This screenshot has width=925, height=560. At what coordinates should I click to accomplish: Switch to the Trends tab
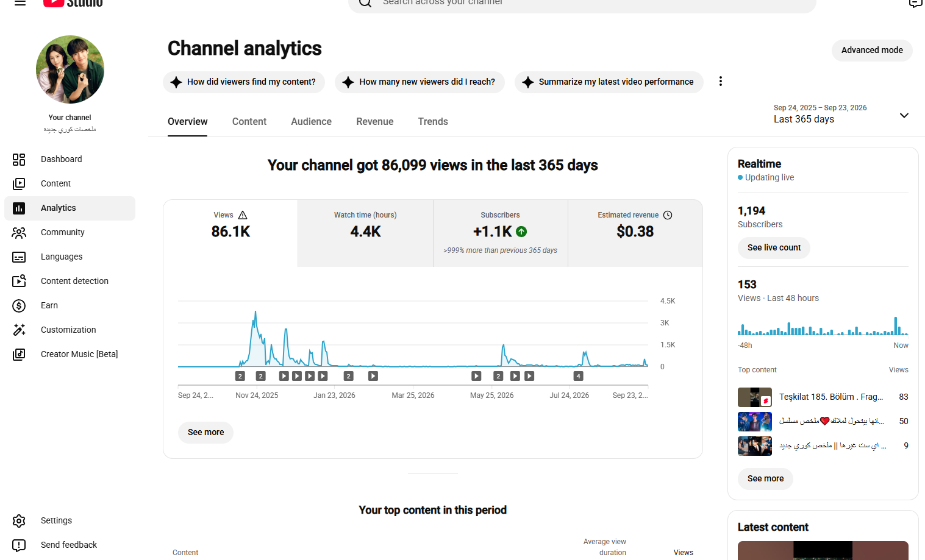coord(433,122)
